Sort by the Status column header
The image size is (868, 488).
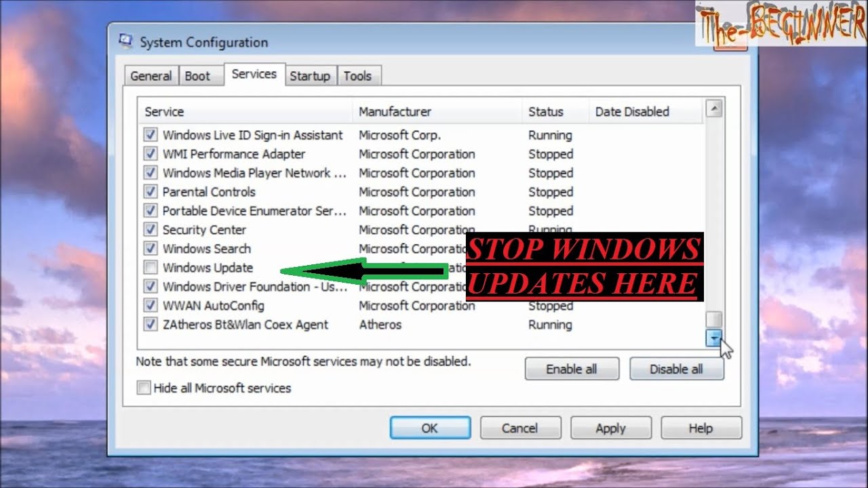point(555,112)
